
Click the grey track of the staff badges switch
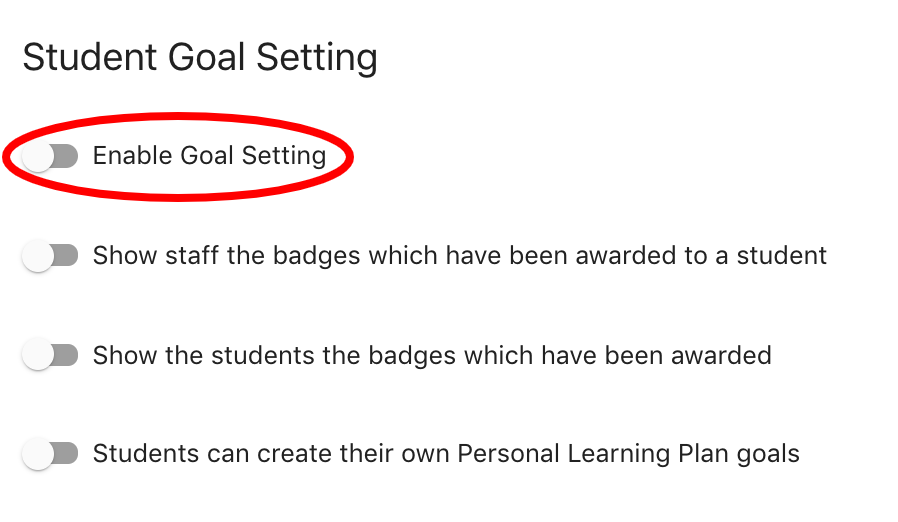[66, 256]
